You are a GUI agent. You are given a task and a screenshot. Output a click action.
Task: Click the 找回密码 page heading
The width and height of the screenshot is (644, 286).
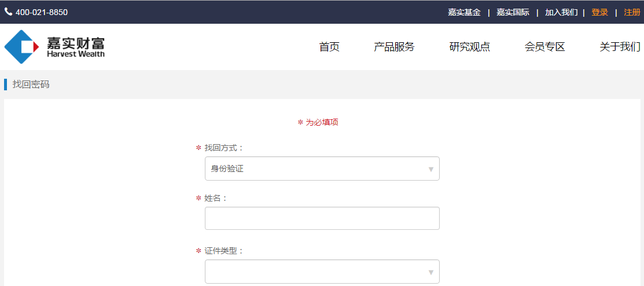point(31,85)
